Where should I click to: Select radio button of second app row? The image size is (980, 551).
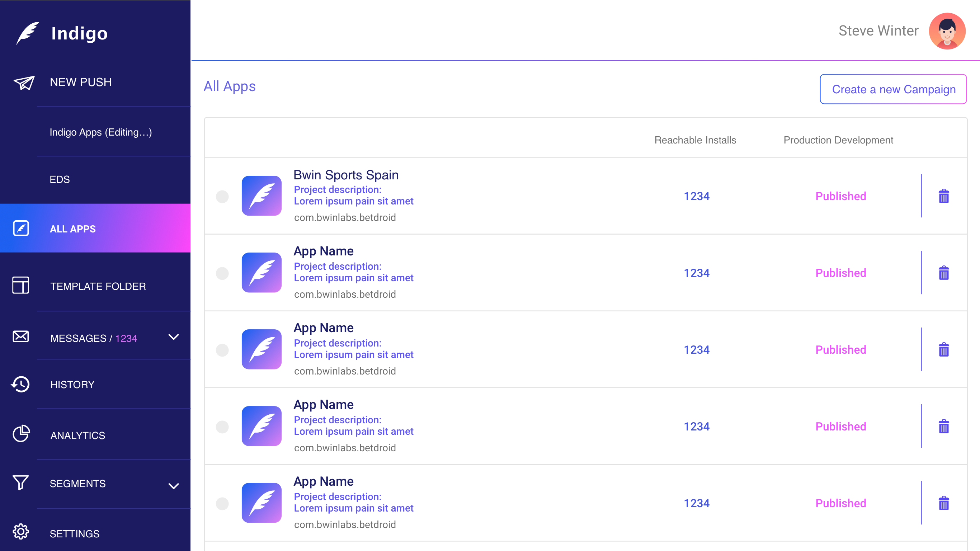[x=222, y=273]
